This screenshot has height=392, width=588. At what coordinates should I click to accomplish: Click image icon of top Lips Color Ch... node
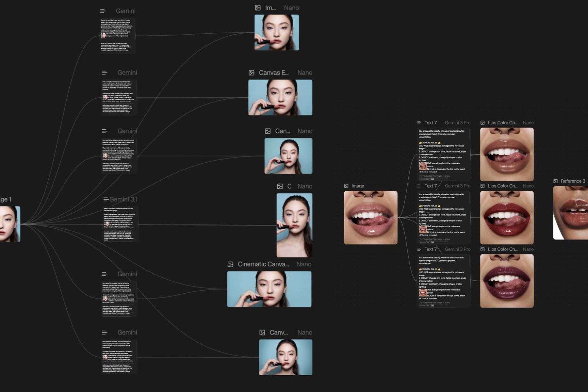click(482, 123)
